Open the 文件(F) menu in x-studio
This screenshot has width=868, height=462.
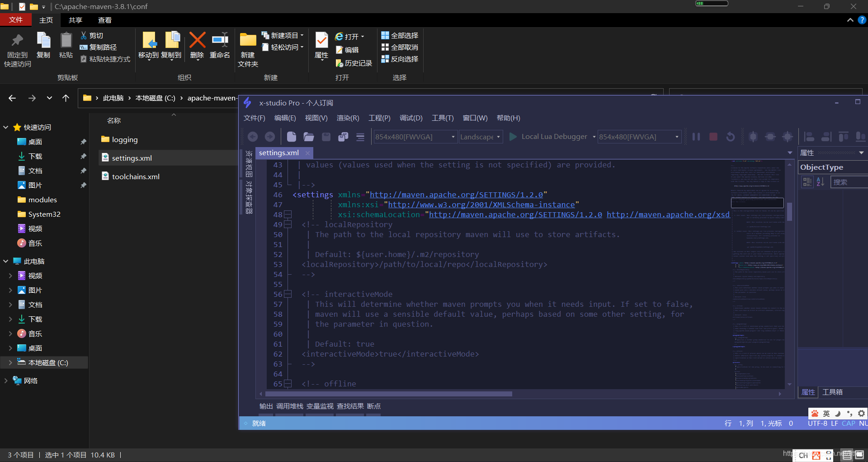[255, 118]
